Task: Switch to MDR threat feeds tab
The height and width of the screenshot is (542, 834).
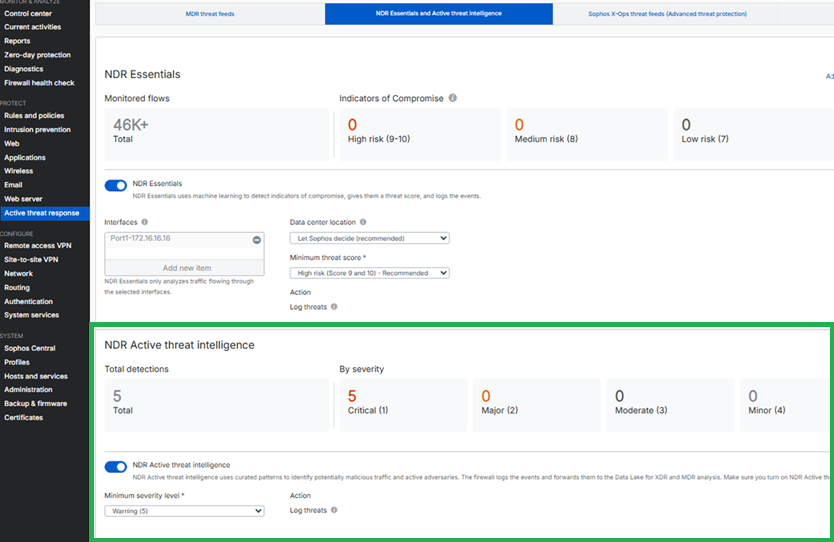Action: [x=211, y=14]
